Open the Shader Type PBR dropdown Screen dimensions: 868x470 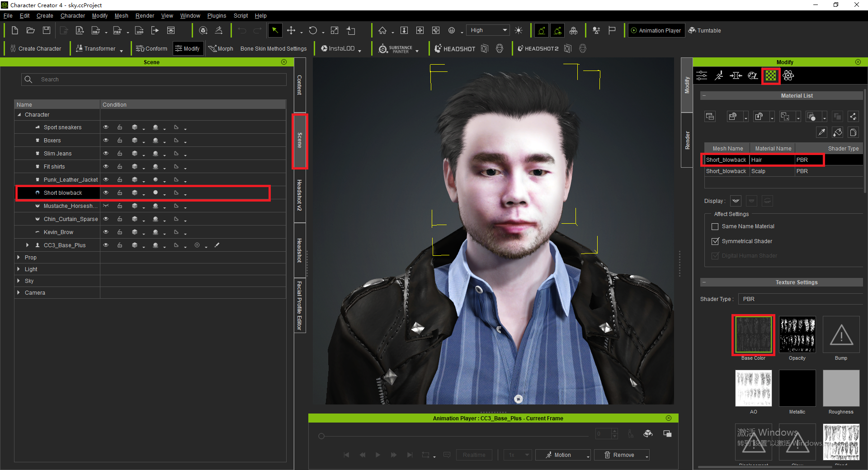801,299
